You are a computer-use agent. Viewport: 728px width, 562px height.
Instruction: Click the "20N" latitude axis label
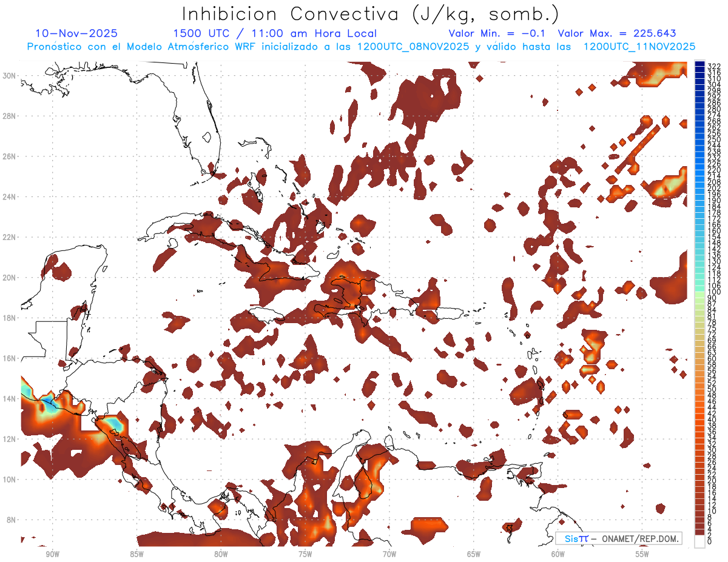pos(9,278)
